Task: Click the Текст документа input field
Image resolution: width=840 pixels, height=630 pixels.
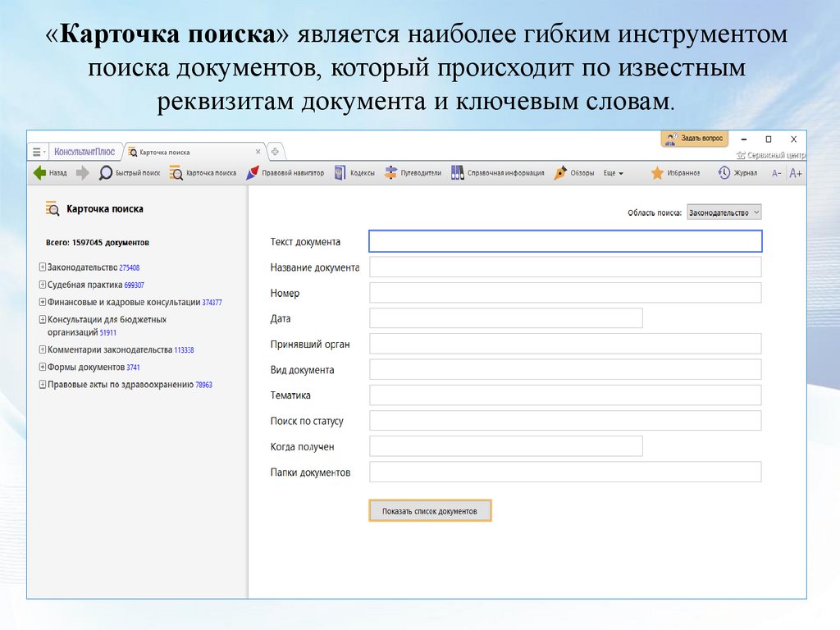Action: (565, 241)
